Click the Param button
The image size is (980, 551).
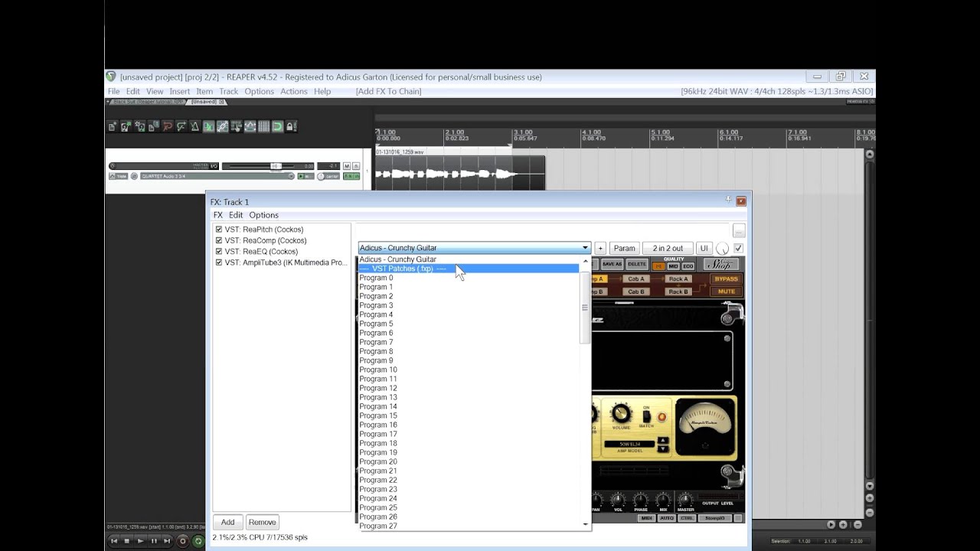(x=624, y=248)
